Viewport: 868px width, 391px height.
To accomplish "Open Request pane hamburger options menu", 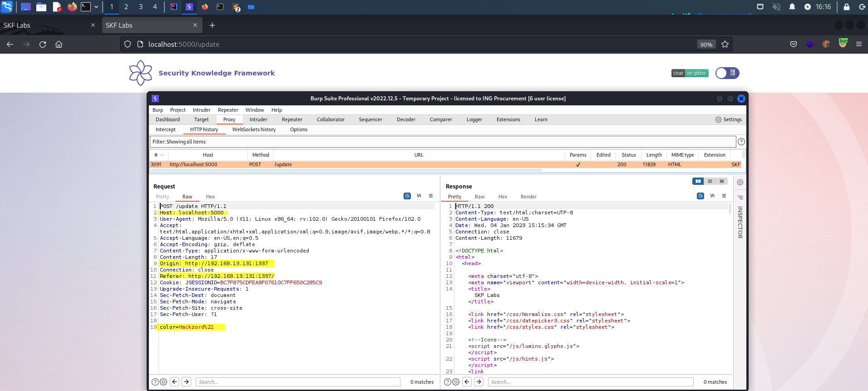I will [431, 196].
